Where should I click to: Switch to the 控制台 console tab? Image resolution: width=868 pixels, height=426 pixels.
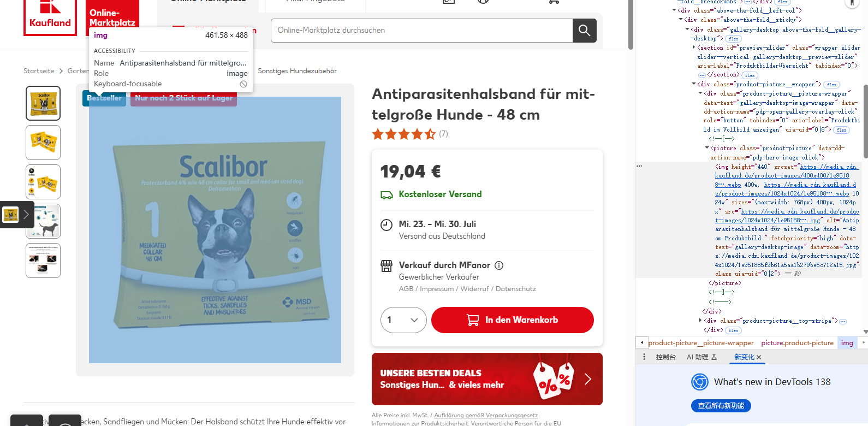(665, 357)
